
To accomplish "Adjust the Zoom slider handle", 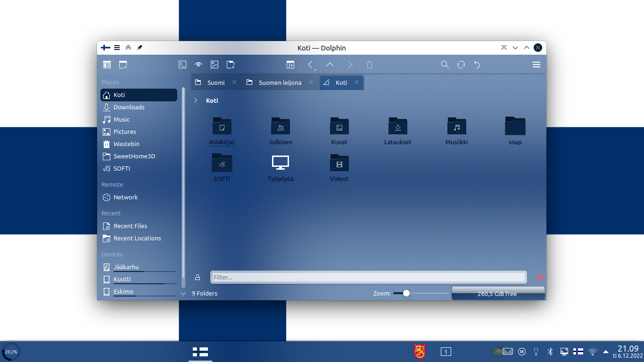I will coord(406,293).
